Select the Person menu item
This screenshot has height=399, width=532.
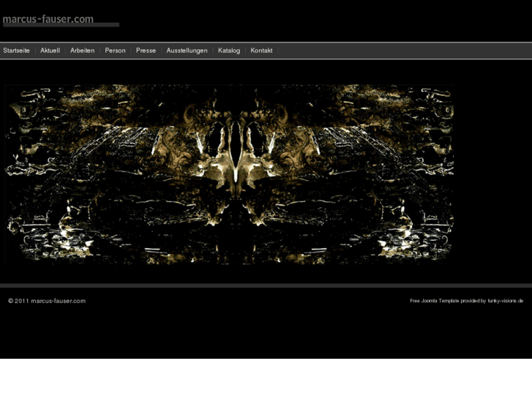[115, 51]
